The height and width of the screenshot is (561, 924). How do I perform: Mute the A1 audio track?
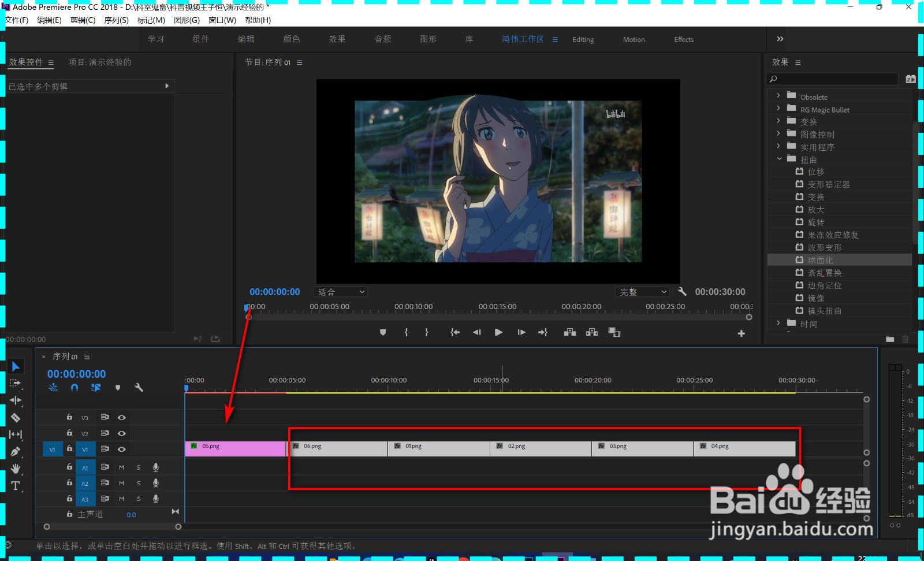tap(122, 467)
